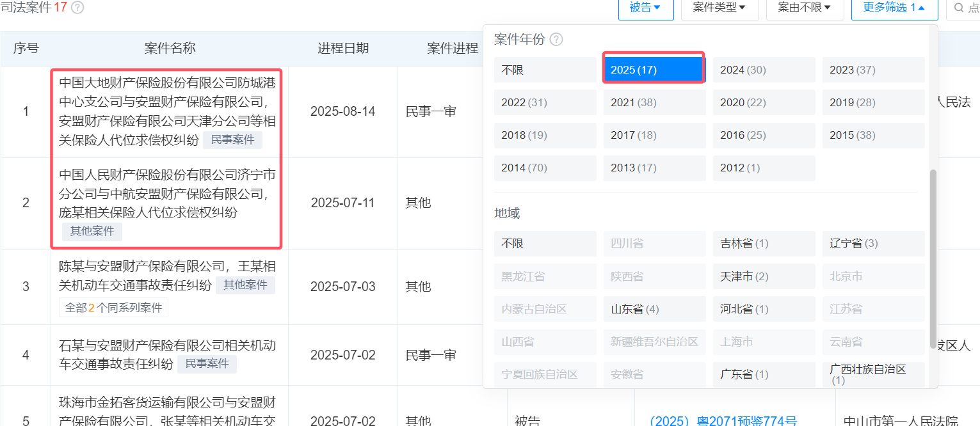Select year filter 2018 (19)

(x=545, y=135)
